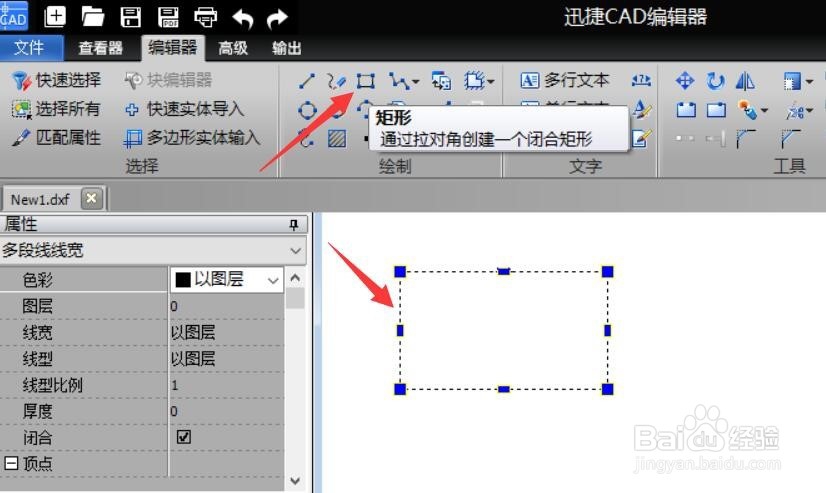The image size is (826, 493).
Task: Switch to the 查看器 tab
Action: pyautogui.click(x=100, y=48)
